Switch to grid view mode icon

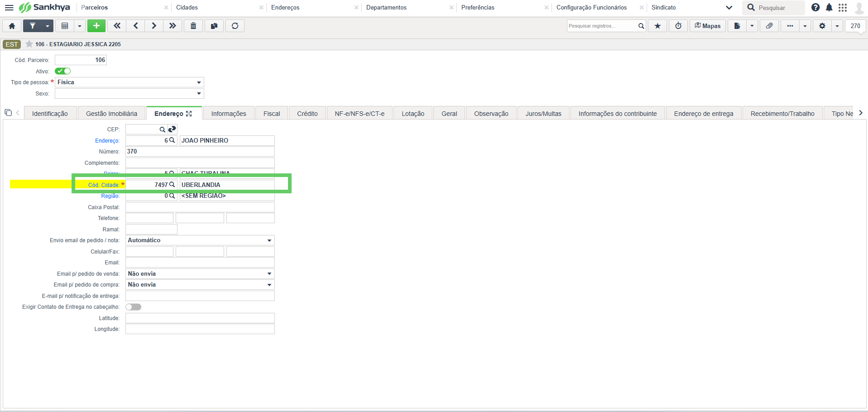pos(65,26)
